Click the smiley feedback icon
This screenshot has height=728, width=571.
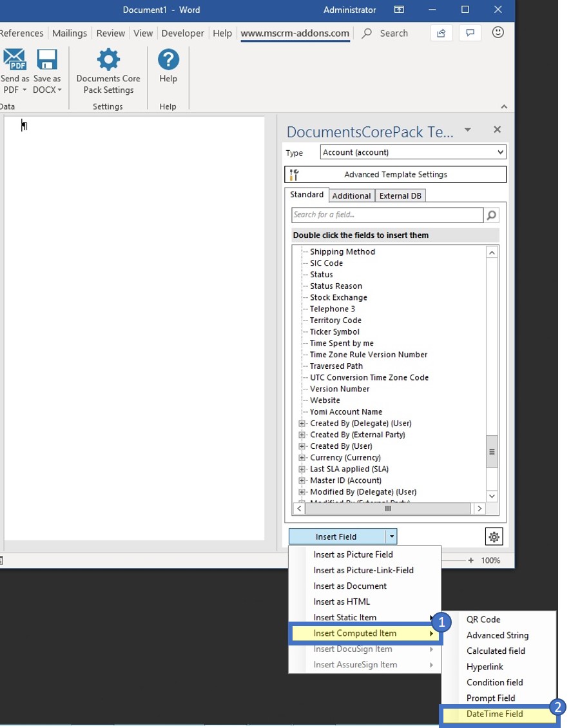(498, 32)
